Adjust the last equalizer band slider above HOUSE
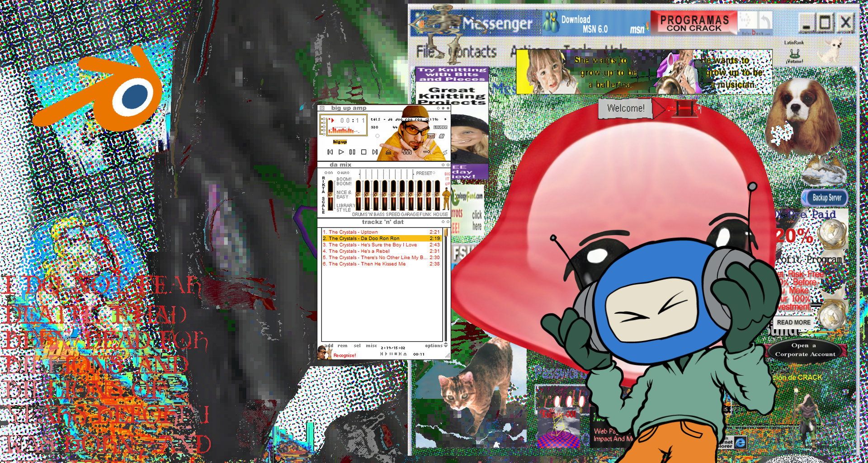The image size is (868, 463). coord(437,195)
